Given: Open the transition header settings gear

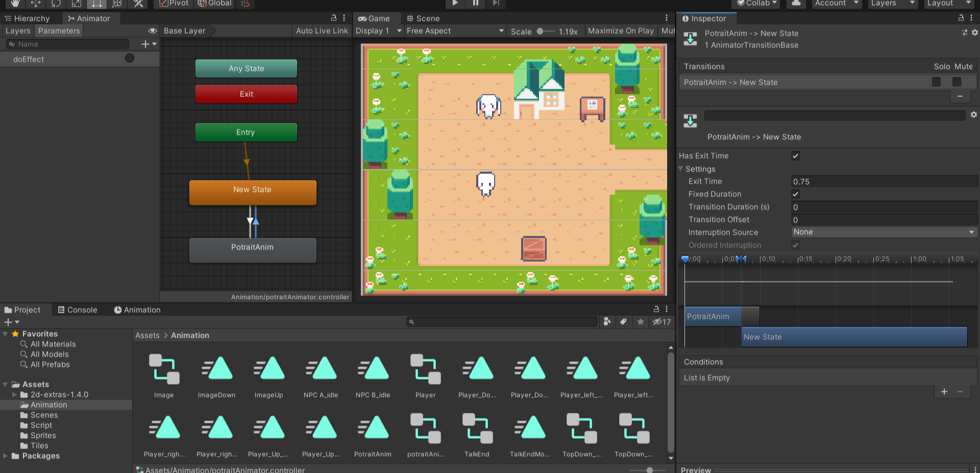Looking at the screenshot, I should click(974, 33).
